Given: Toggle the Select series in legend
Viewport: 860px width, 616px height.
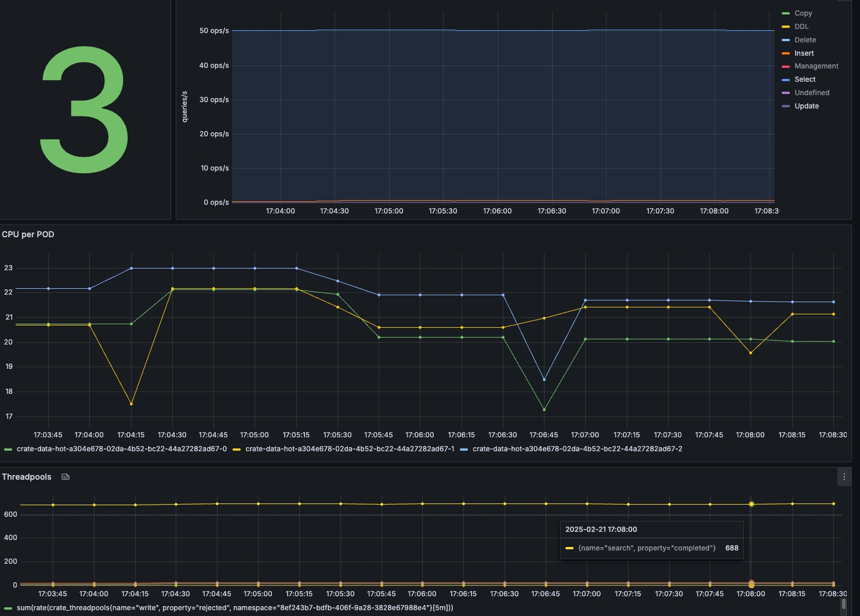Looking at the screenshot, I should (x=804, y=79).
